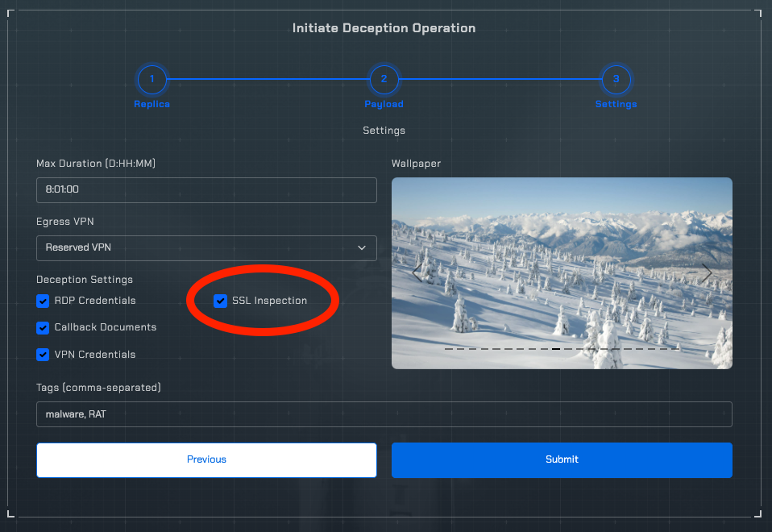This screenshot has height=532, width=772.
Task: Select step circle 1 in the wizard
Action: (x=151, y=80)
